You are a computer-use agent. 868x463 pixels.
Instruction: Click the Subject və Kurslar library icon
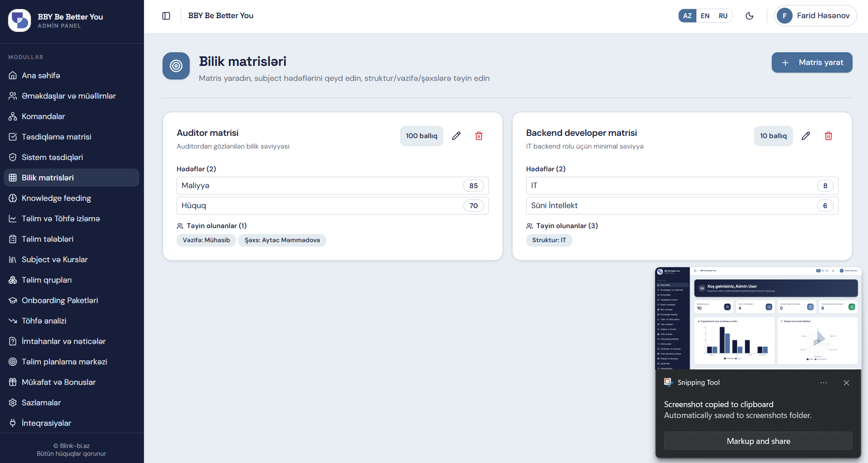13,259
